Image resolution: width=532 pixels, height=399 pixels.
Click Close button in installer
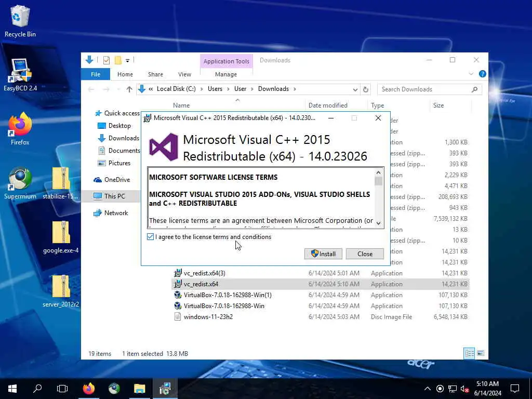[365, 254]
